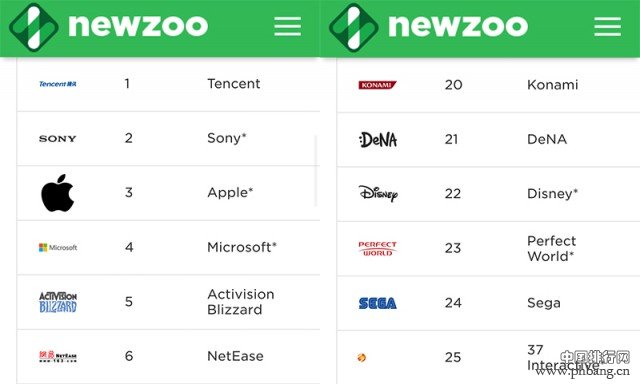Click the blue SEGA logo
Viewport: 640px width, 384px height.
[378, 303]
